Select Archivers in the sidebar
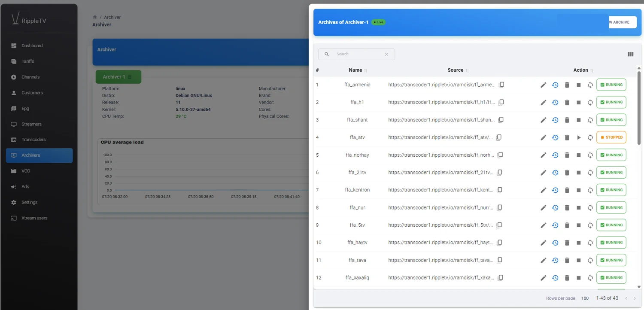This screenshot has height=310, width=644. [x=39, y=155]
